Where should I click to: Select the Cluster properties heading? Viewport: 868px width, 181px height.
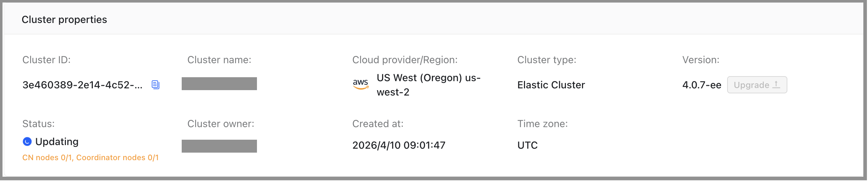[x=64, y=19]
